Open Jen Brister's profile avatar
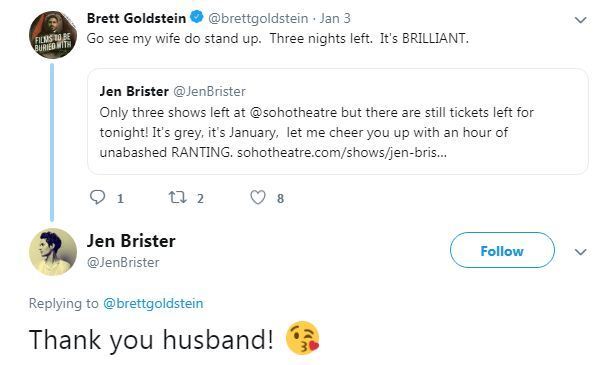 (x=53, y=252)
